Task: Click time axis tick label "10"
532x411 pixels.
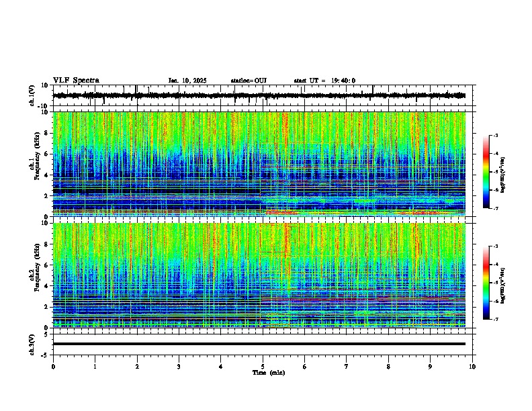Action: click(472, 367)
